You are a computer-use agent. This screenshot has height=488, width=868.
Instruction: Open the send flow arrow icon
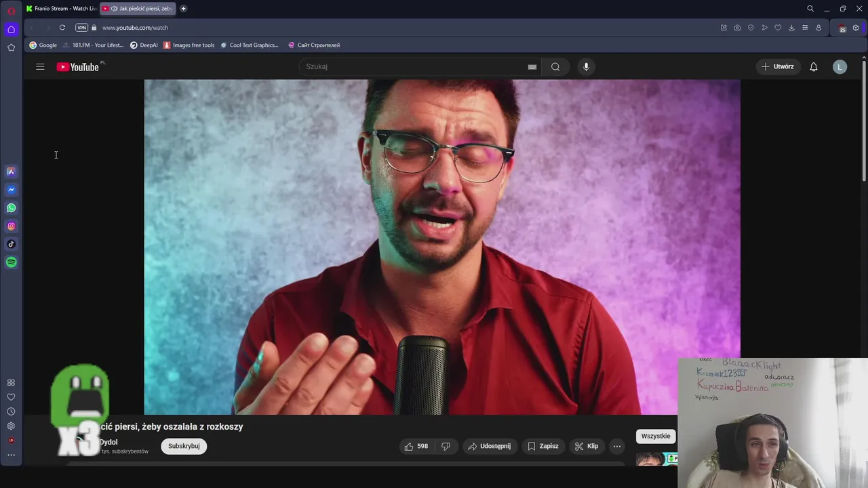pos(764,28)
